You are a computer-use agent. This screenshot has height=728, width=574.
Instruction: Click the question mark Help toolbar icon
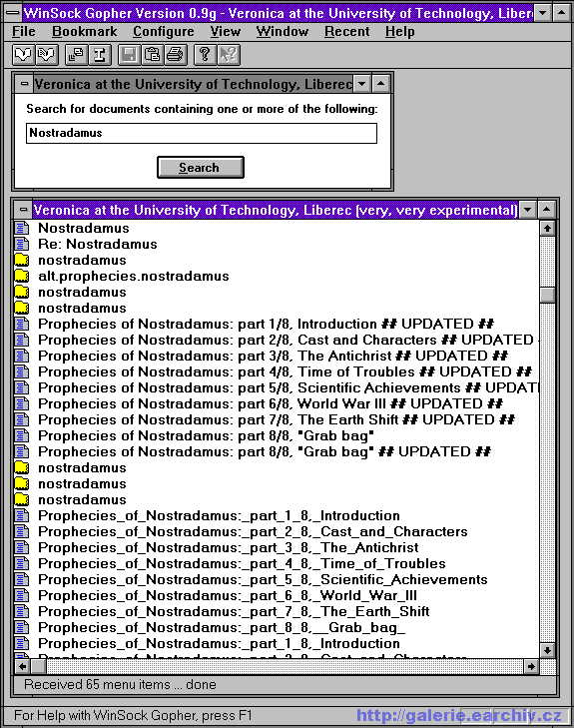pos(205,55)
